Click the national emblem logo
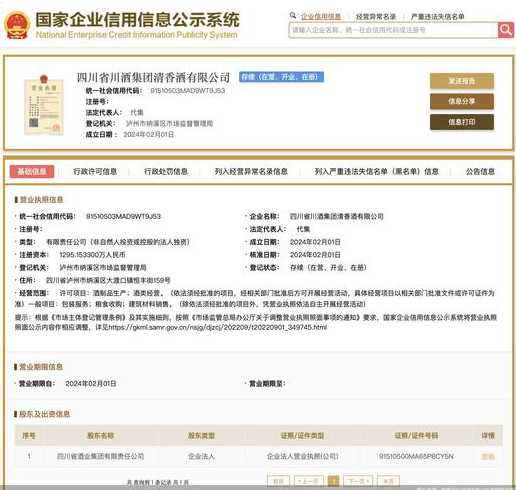Screen dimensions: 516x490 pos(17,25)
